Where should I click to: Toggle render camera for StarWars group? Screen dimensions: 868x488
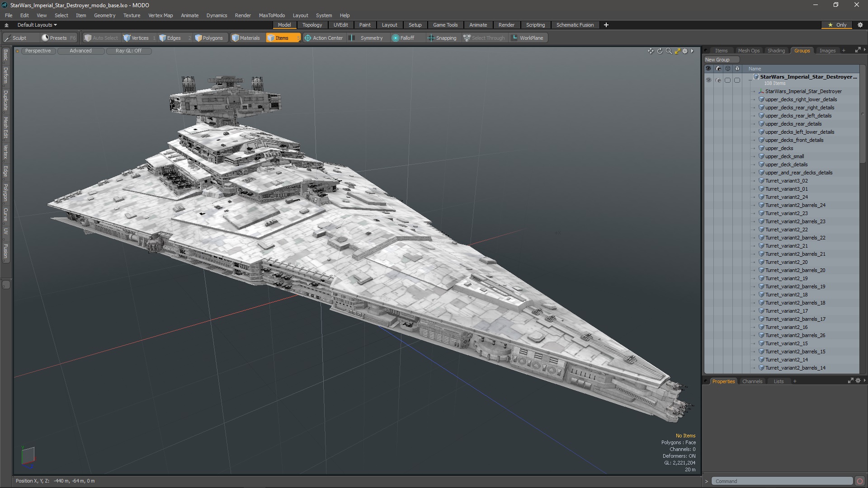pos(718,80)
